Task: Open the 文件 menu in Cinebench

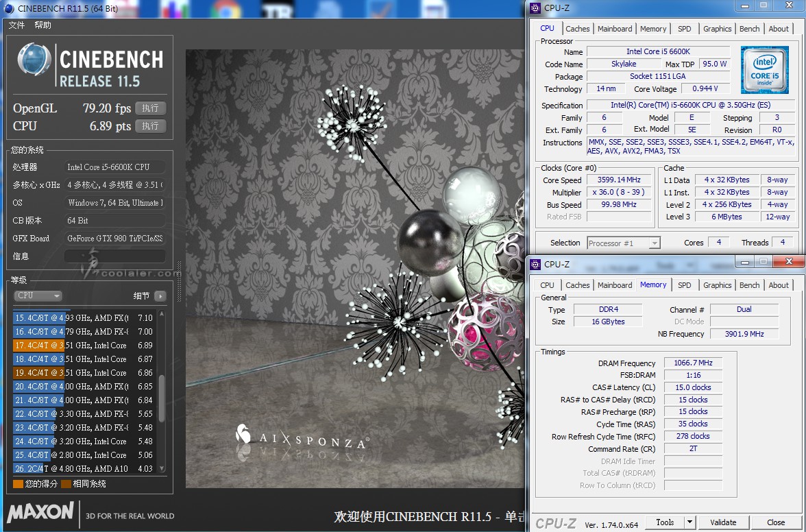Action: (x=16, y=25)
